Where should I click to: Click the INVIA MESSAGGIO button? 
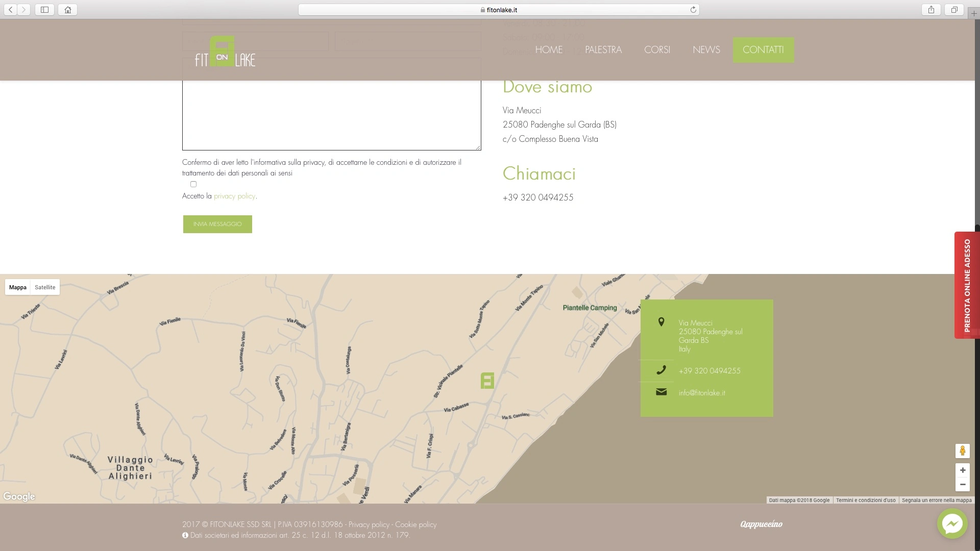[x=217, y=224]
